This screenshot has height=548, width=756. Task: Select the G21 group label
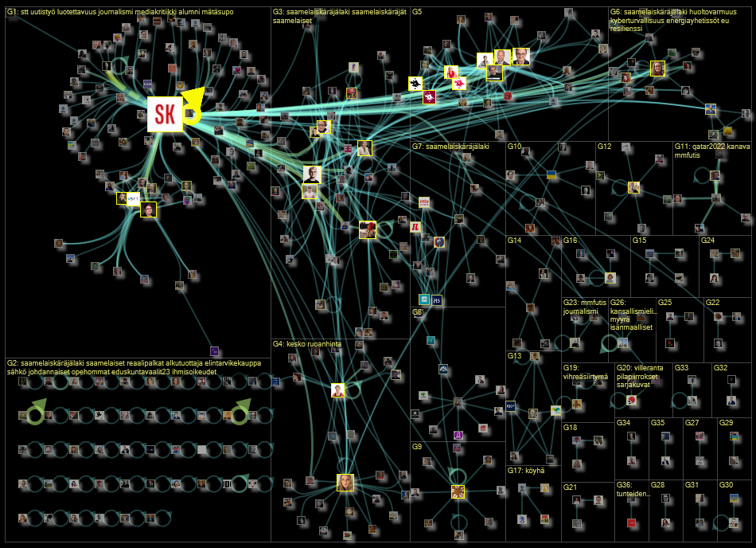pyautogui.click(x=570, y=487)
